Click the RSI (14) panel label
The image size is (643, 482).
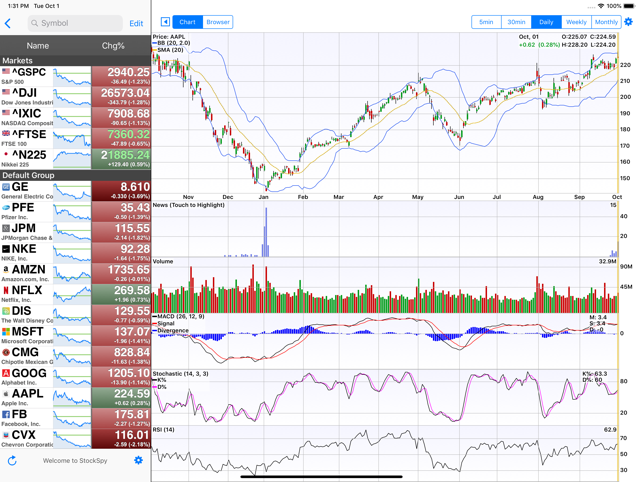(x=163, y=430)
